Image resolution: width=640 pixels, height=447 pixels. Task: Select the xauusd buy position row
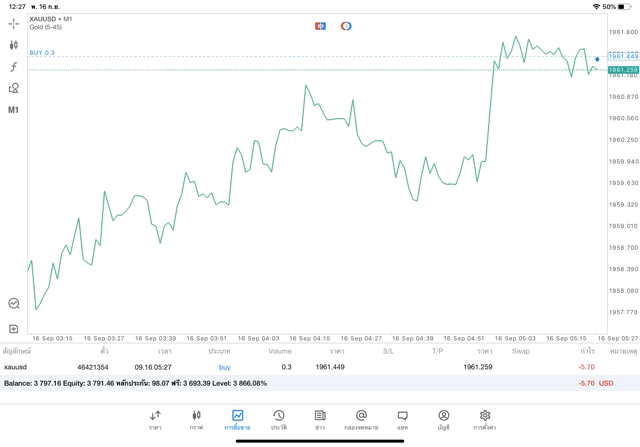(300, 367)
